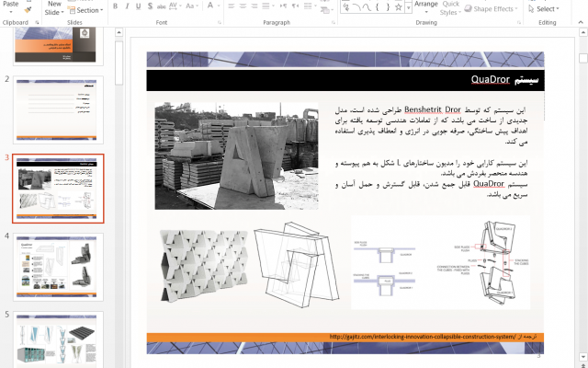Set right-to-left text direction
This screenshot has width=588, height=368.
296,6
